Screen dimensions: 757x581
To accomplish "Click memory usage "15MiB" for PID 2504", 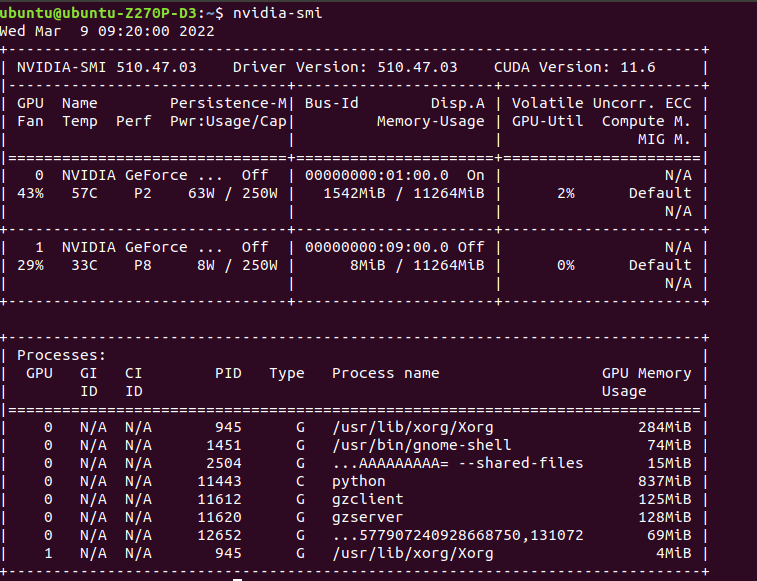I will coord(669,463).
